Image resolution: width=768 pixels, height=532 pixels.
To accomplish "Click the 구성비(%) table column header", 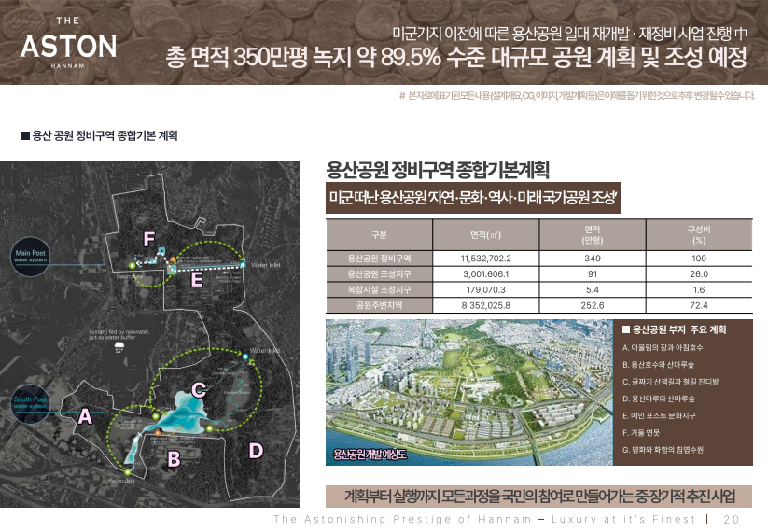I will (698, 233).
